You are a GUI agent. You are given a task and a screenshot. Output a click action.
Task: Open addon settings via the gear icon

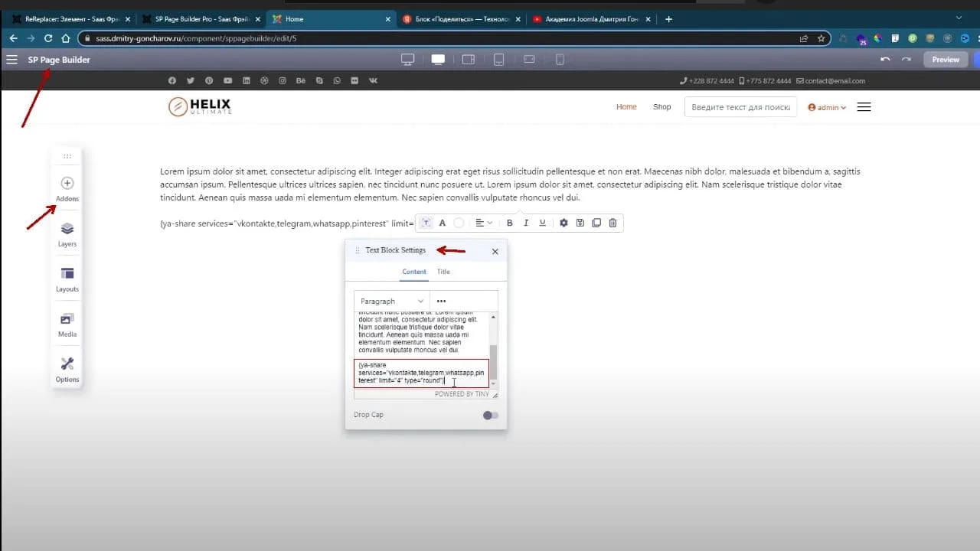click(563, 223)
